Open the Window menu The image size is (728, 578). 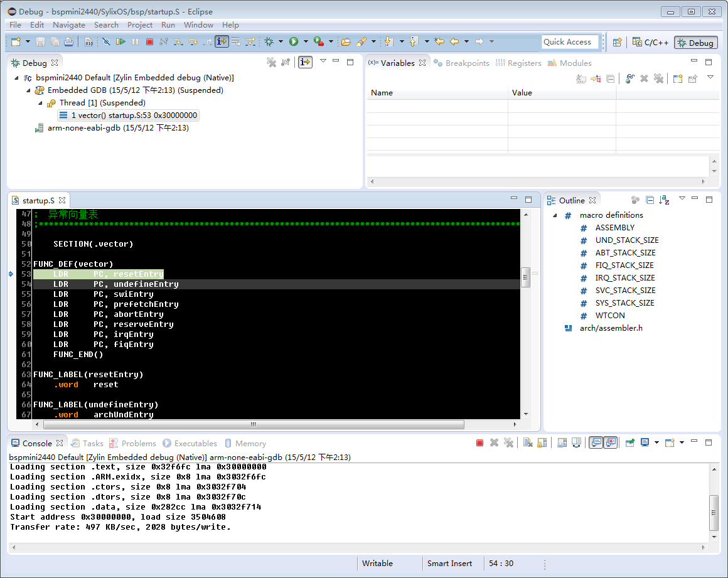click(198, 25)
